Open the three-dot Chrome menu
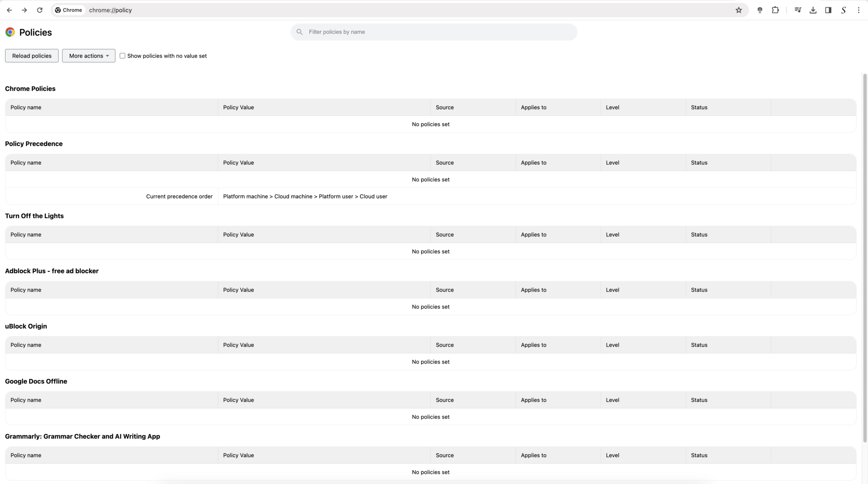The width and height of the screenshot is (868, 484). click(x=859, y=10)
